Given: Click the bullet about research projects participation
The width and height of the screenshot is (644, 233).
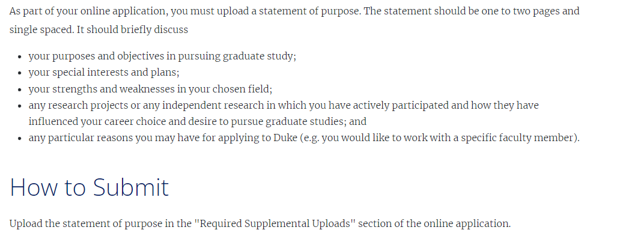Looking at the screenshot, I should click(284, 113).
